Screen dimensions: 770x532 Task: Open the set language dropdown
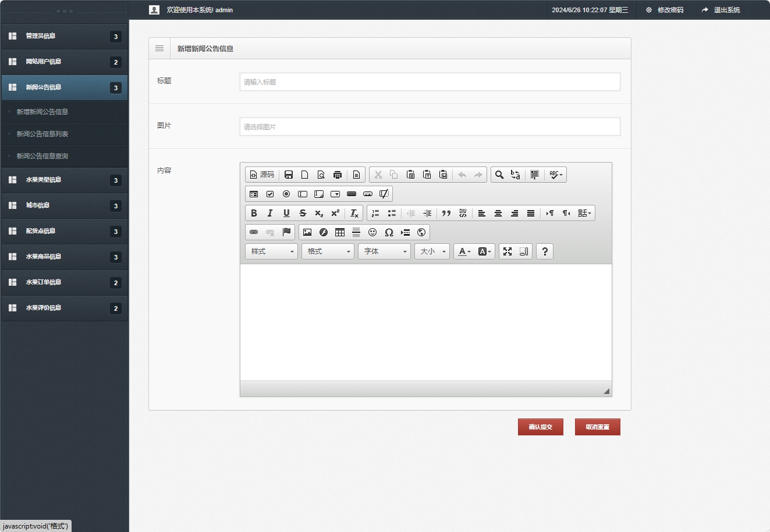pyautogui.click(x=584, y=213)
